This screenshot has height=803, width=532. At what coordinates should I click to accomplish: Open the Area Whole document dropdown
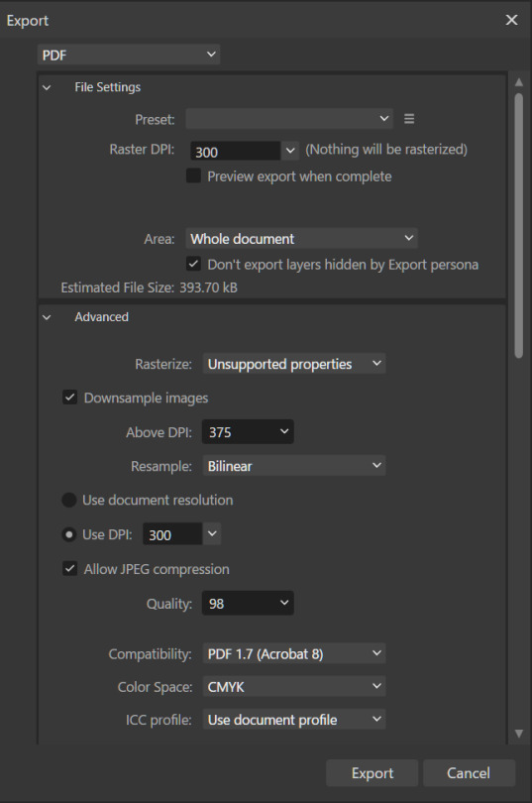click(301, 238)
